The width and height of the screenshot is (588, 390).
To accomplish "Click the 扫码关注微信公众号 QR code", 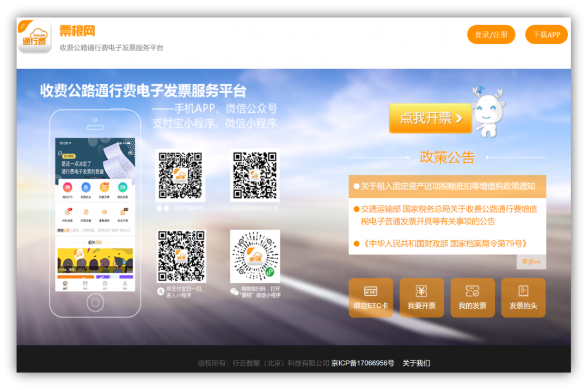I will click(255, 175).
